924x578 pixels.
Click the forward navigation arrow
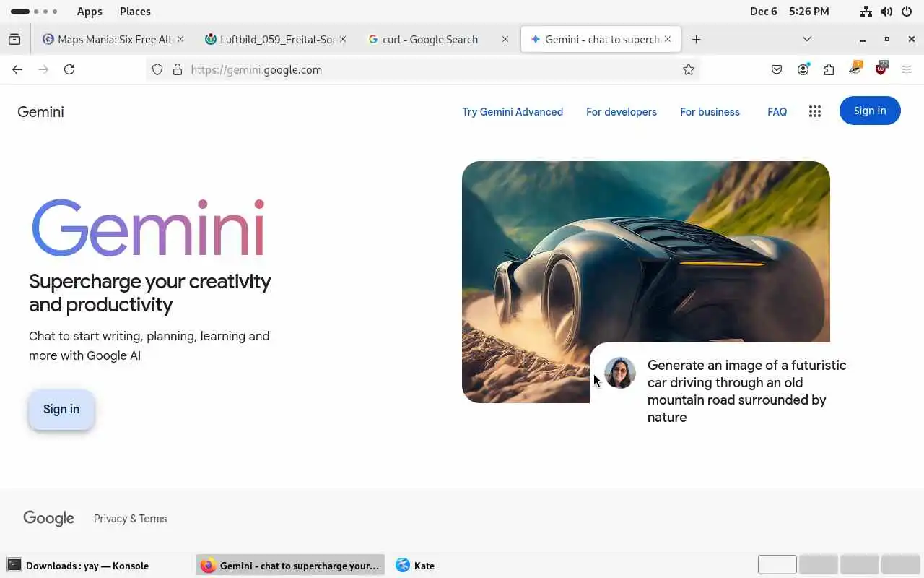(x=43, y=69)
